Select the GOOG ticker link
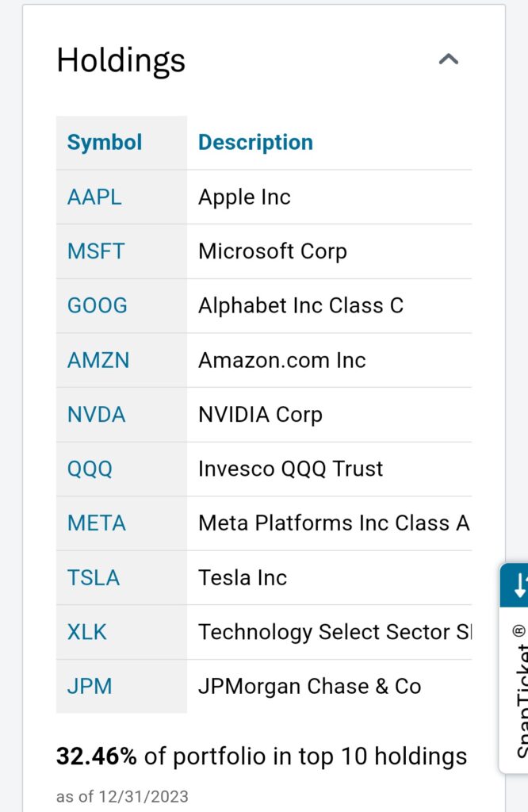The width and height of the screenshot is (528, 812). coord(97,305)
